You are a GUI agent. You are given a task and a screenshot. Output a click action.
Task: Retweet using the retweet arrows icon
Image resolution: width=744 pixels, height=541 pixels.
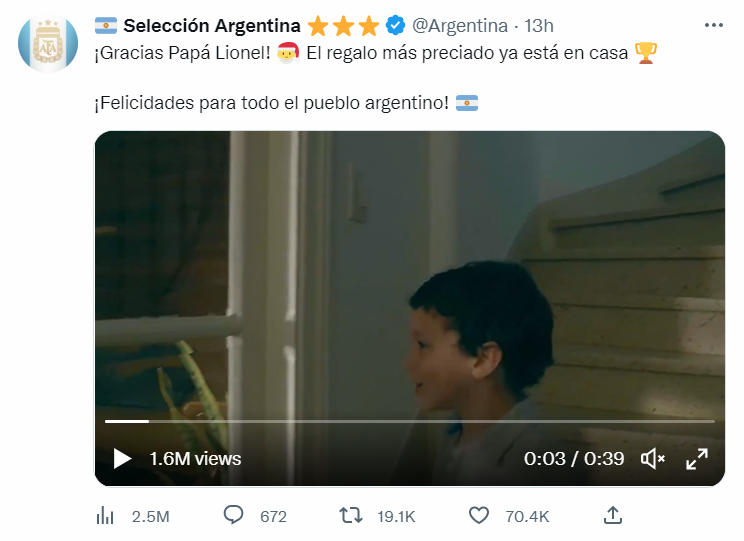(x=351, y=515)
